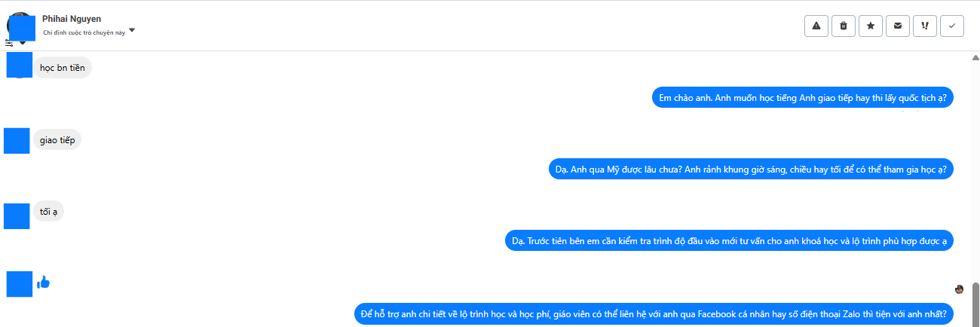Click the filter sliders icon under avatar
The width and height of the screenshot is (980, 327).
point(9,44)
